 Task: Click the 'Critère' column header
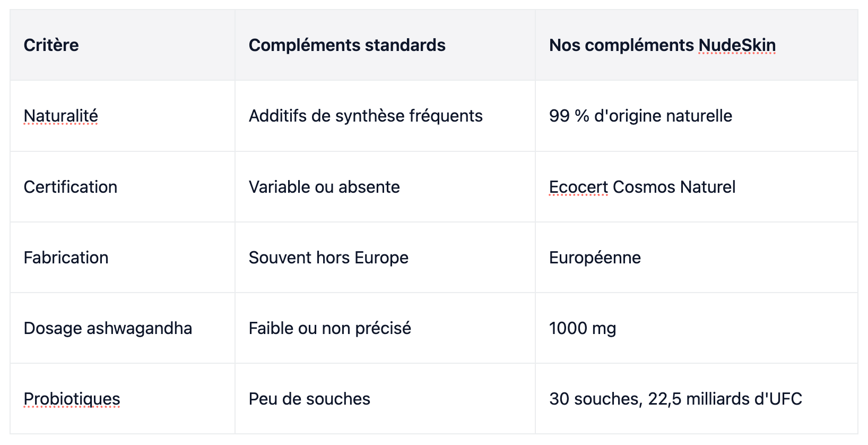coord(123,45)
